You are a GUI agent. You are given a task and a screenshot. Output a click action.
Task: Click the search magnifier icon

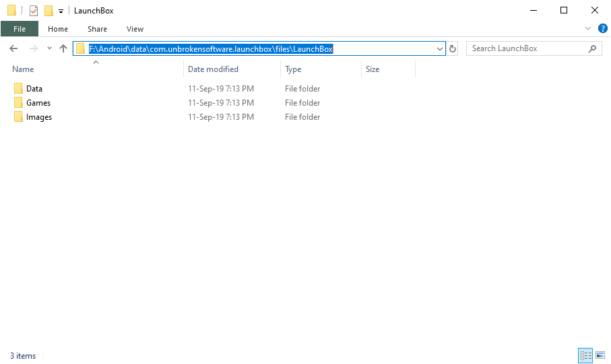(592, 48)
